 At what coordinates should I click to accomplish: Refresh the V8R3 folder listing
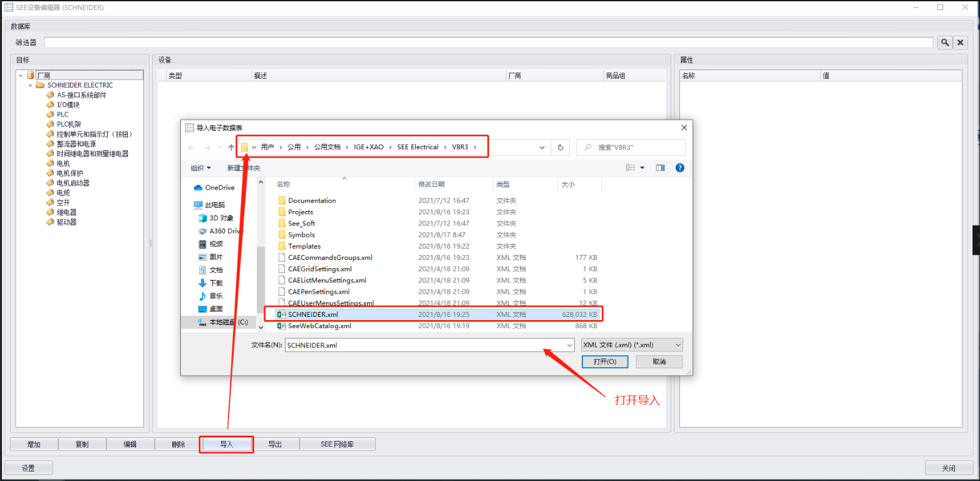pyautogui.click(x=560, y=148)
